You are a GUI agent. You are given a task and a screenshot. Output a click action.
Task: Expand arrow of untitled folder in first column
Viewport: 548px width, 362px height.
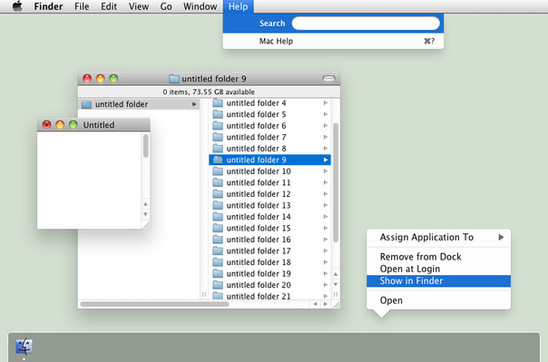(x=194, y=104)
